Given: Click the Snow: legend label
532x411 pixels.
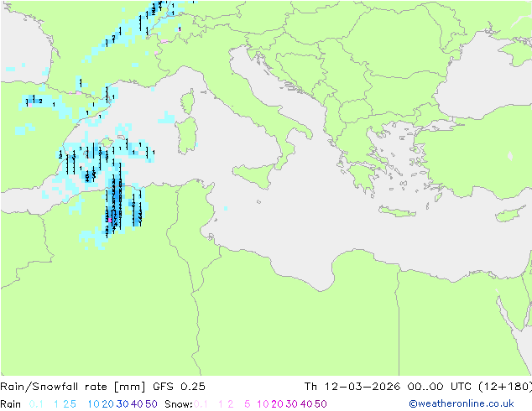Looking at the screenshot, I should click(x=179, y=404).
